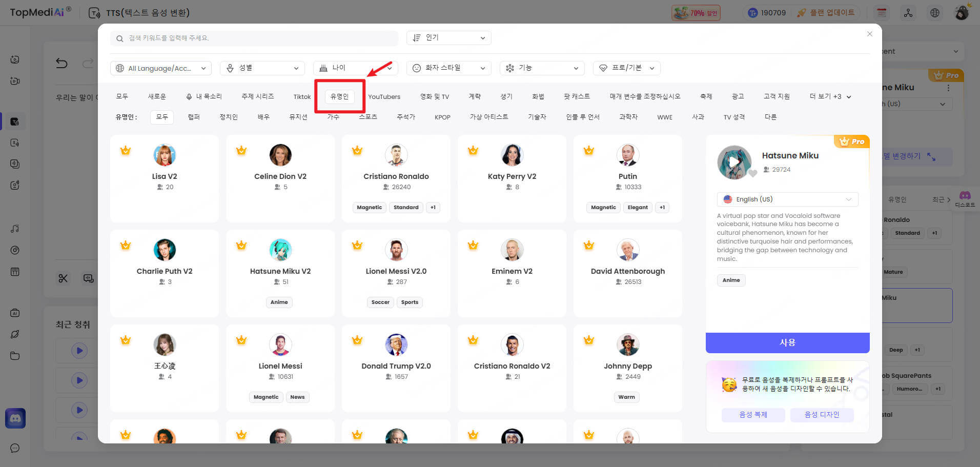Open the Discord icon in left sidebar

pos(15,418)
